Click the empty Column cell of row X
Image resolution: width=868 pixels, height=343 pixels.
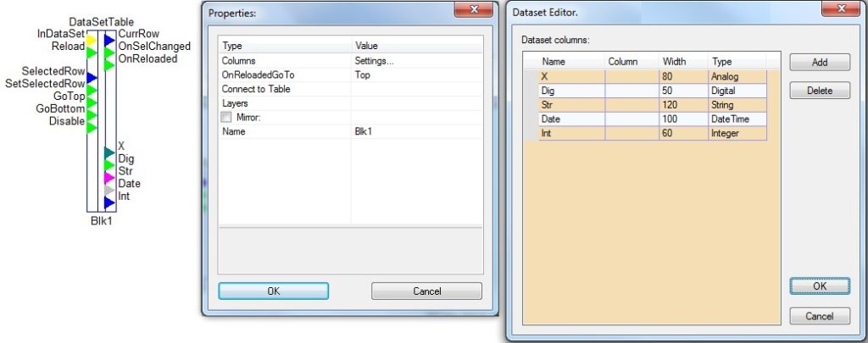(x=632, y=76)
